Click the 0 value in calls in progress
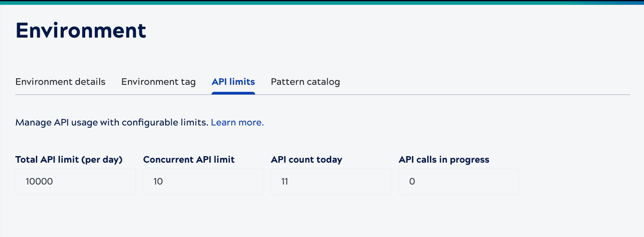 click(412, 181)
